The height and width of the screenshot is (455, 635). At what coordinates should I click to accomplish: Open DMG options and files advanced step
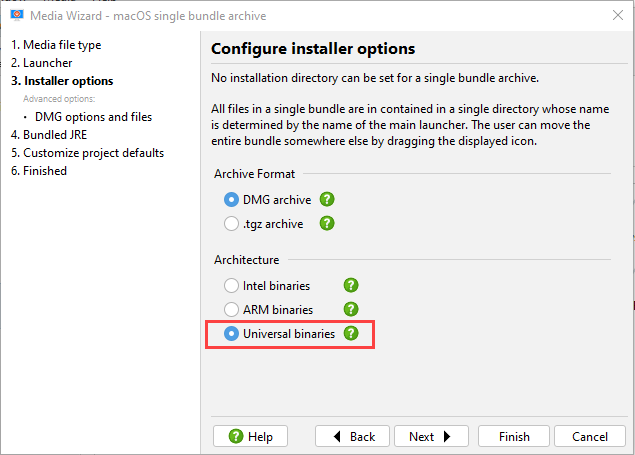pyautogui.click(x=93, y=117)
